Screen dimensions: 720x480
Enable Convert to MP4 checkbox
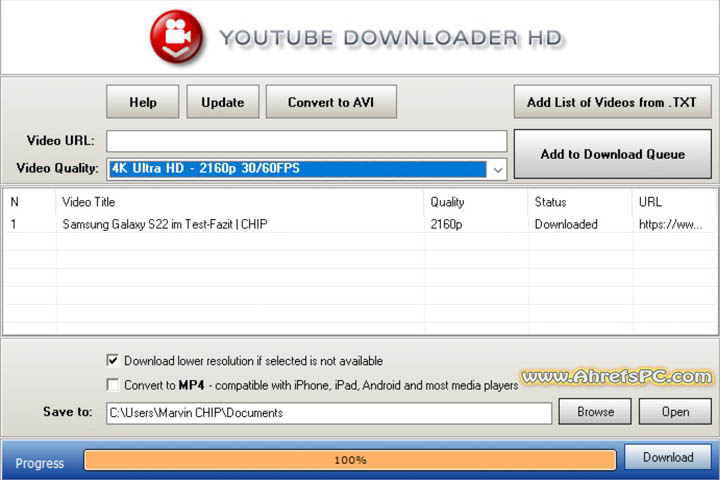click(x=112, y=384)
